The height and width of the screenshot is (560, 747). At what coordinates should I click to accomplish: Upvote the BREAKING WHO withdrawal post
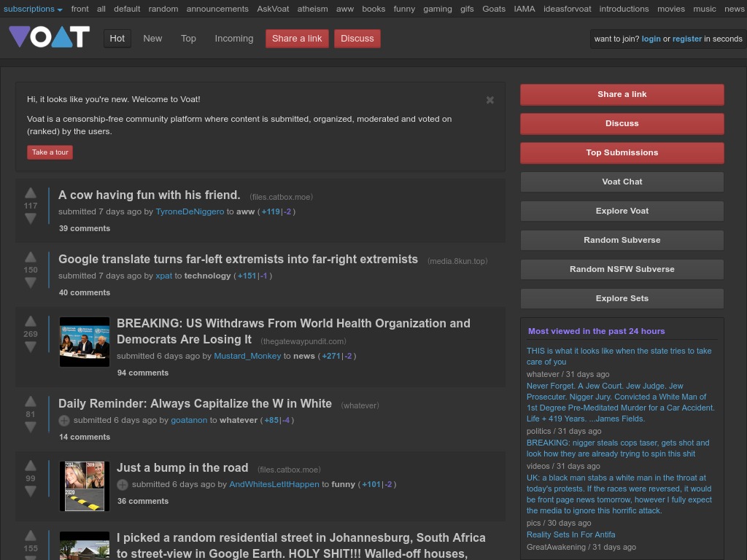point(30,321)
